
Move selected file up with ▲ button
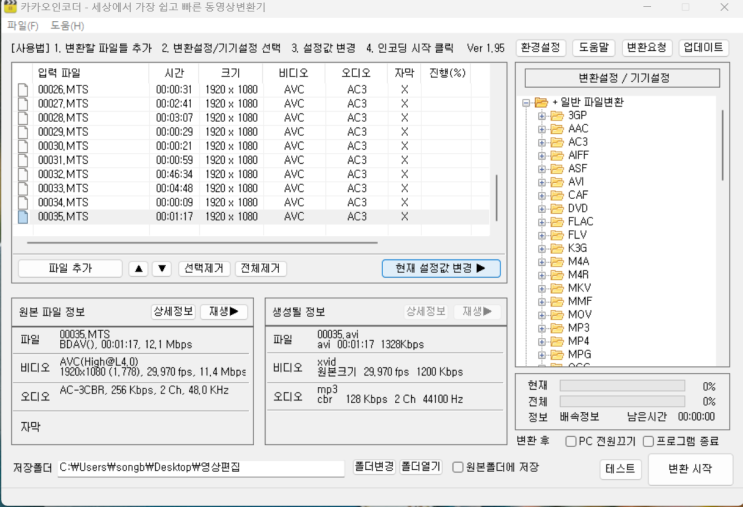pos(138,269)
